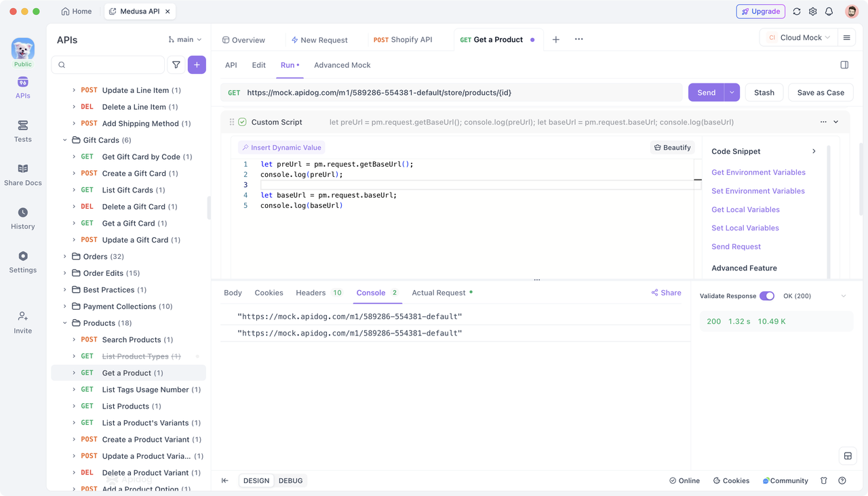The width and height of the screenshot is (868, 496).
Task: Click the Send Request snippet link
Action: (x=736, y=247)
